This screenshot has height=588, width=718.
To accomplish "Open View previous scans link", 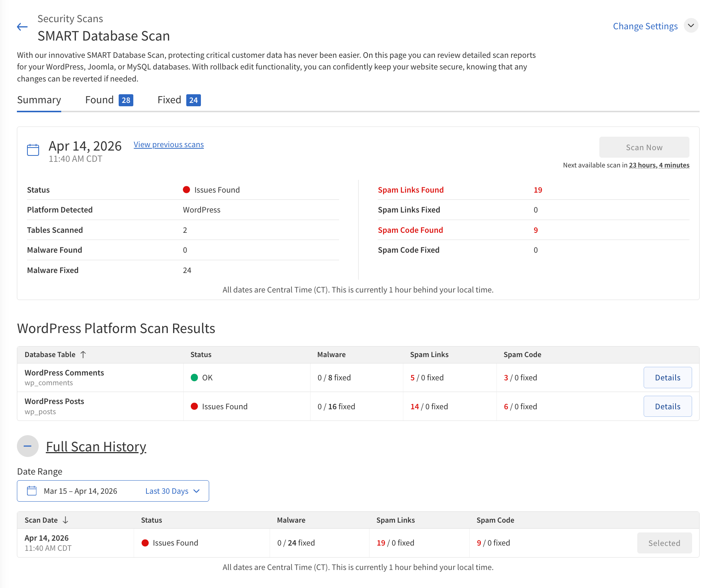I will (168, 144).
